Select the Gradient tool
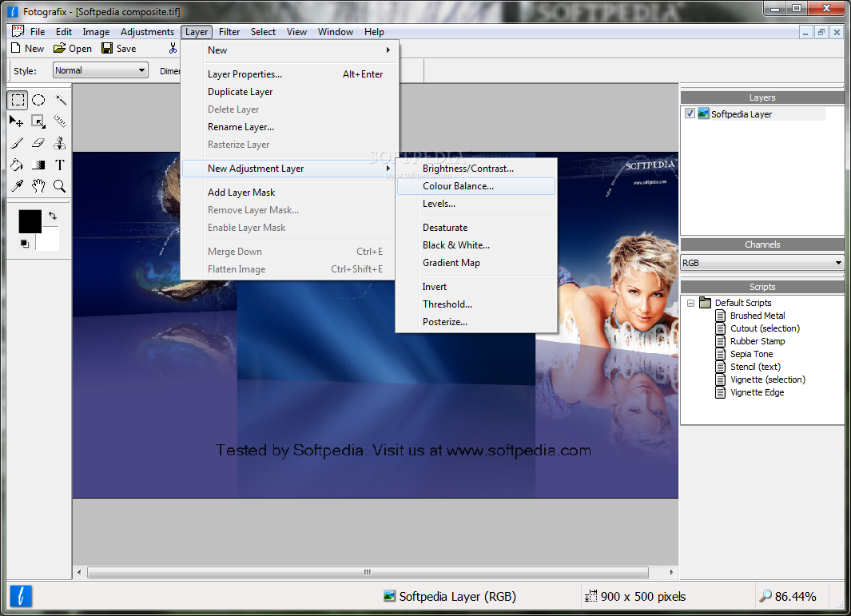The width and height of the screenshot is (851, 616). click(x=38, y=165)
